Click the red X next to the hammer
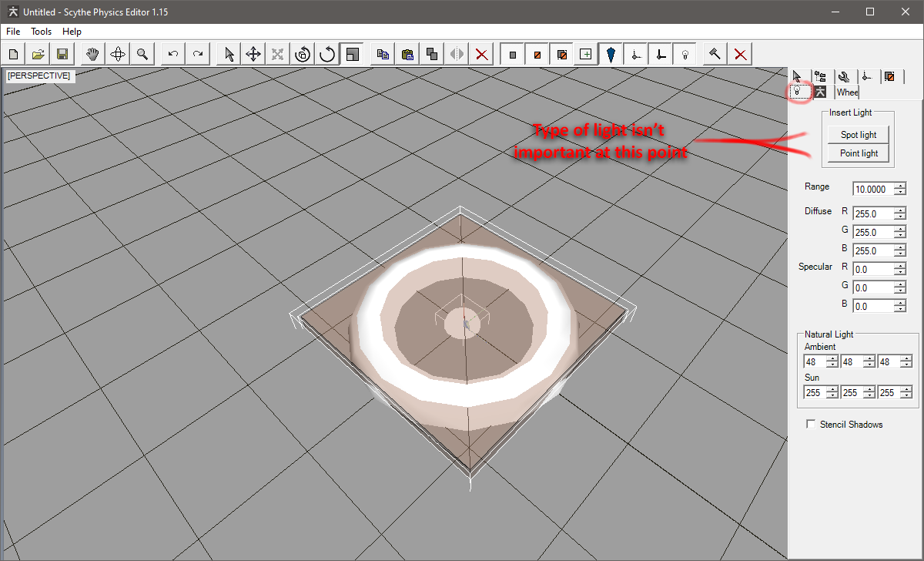This screenshot has height=561, width=924. click(740, 54)
